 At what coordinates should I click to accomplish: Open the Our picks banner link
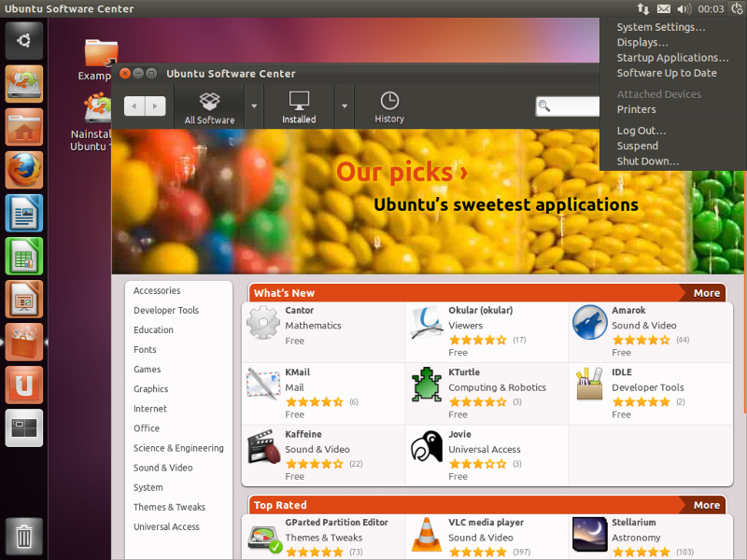[x=402, y=172]
